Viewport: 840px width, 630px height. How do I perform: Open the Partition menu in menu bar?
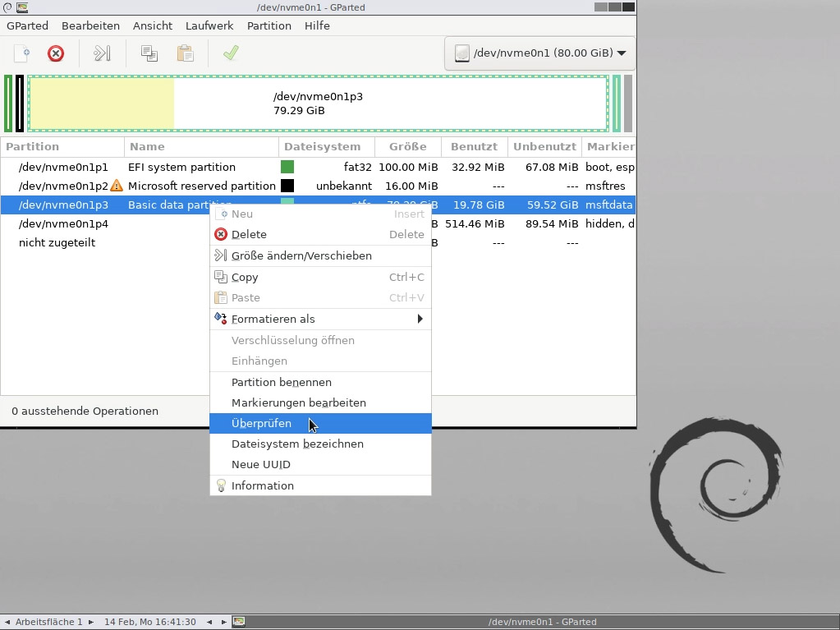[x=269, y=25]
